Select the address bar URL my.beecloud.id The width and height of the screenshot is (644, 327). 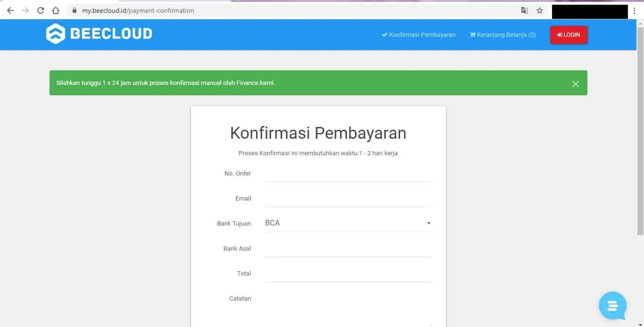point(138,10)
